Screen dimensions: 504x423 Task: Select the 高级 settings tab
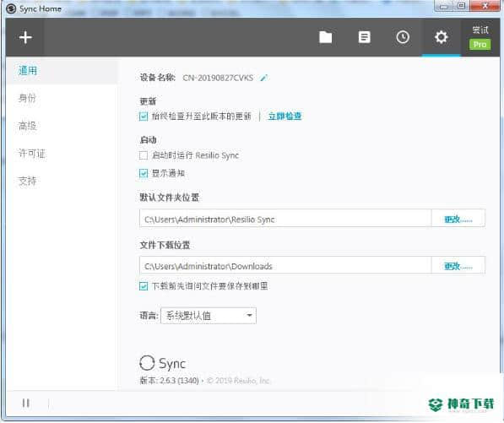pos(27,126)
